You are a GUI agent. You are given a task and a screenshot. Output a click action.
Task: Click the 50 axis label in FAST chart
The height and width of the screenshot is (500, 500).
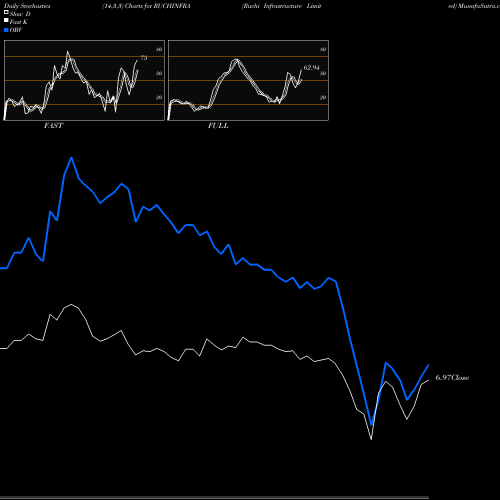(159, 73)
